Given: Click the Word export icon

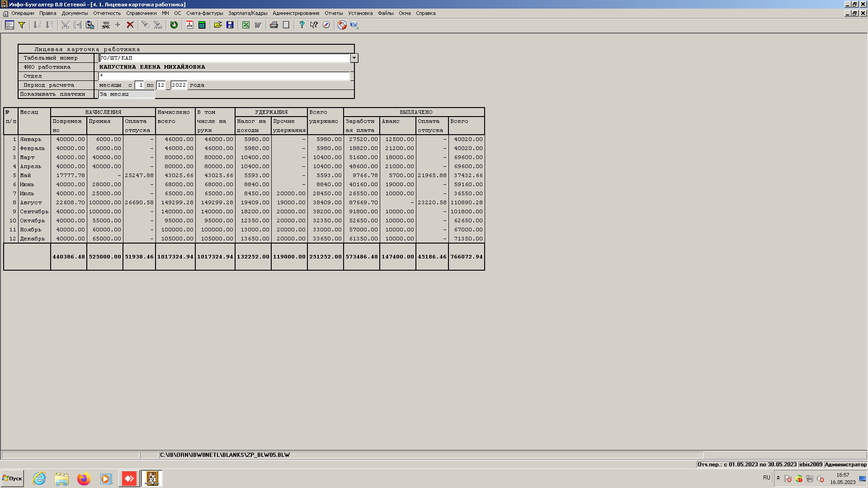Looking at the screenshot, I should click(258, 25).
